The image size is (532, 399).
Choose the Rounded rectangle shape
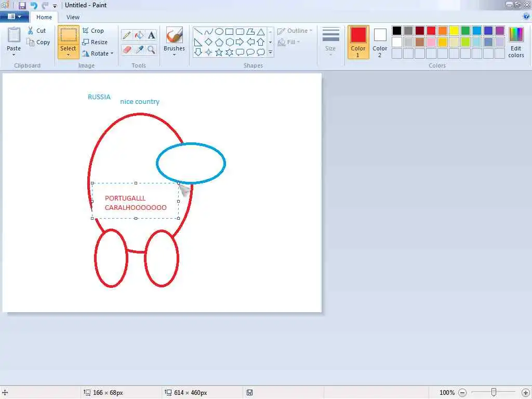coord(240,32)
